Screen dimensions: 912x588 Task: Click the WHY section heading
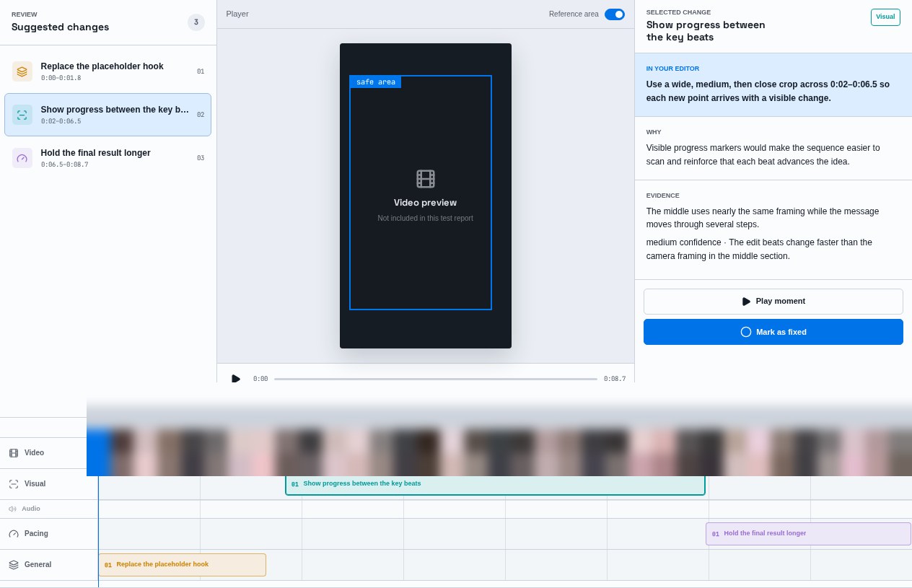tap(654, 132)
